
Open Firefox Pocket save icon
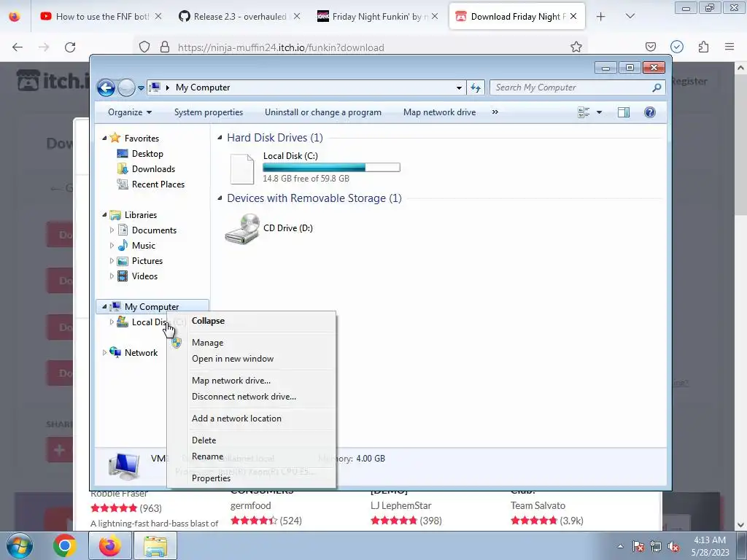click(x=650, y=47)
